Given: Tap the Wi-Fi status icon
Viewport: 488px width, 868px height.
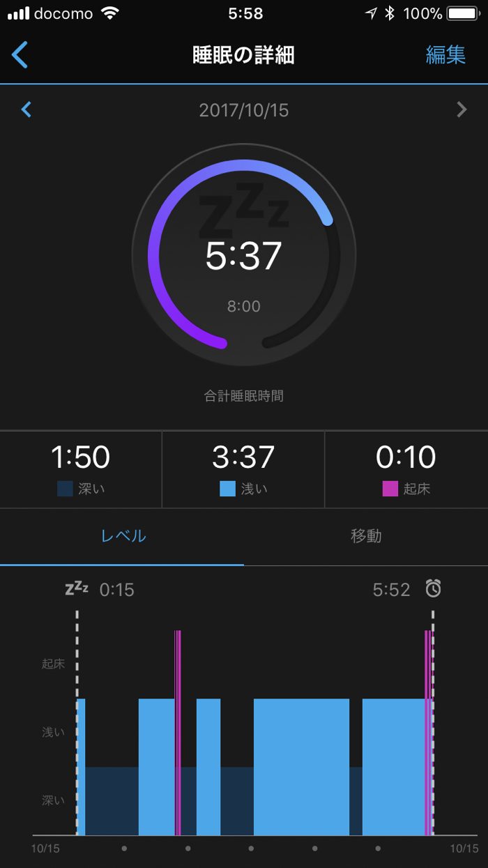Looking at the screenshot, I should click(109, 13).
